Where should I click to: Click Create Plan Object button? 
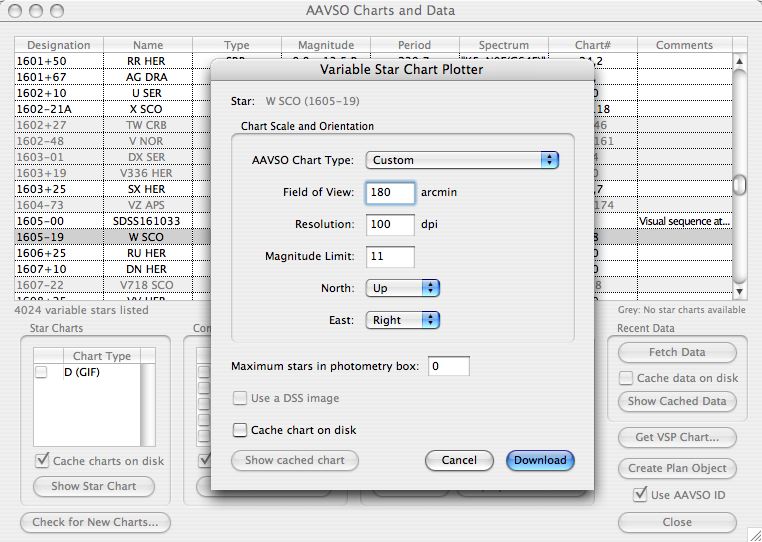677,468
